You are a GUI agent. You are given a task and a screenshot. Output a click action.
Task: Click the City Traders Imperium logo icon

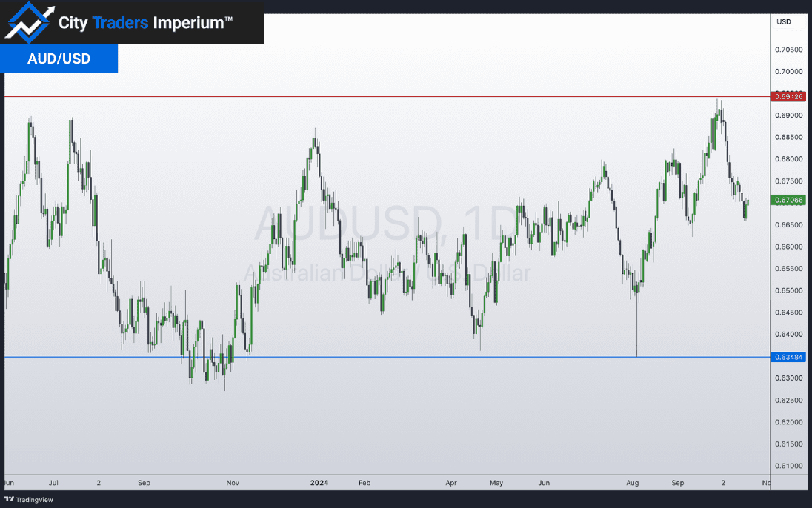pos(30,22)
